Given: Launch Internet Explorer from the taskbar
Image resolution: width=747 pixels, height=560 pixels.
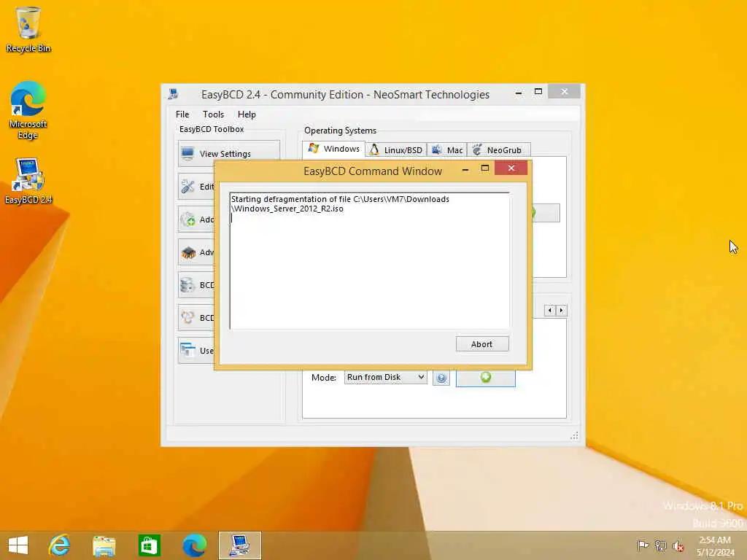Looking at the screenshot, I should [x=60, y=545].
